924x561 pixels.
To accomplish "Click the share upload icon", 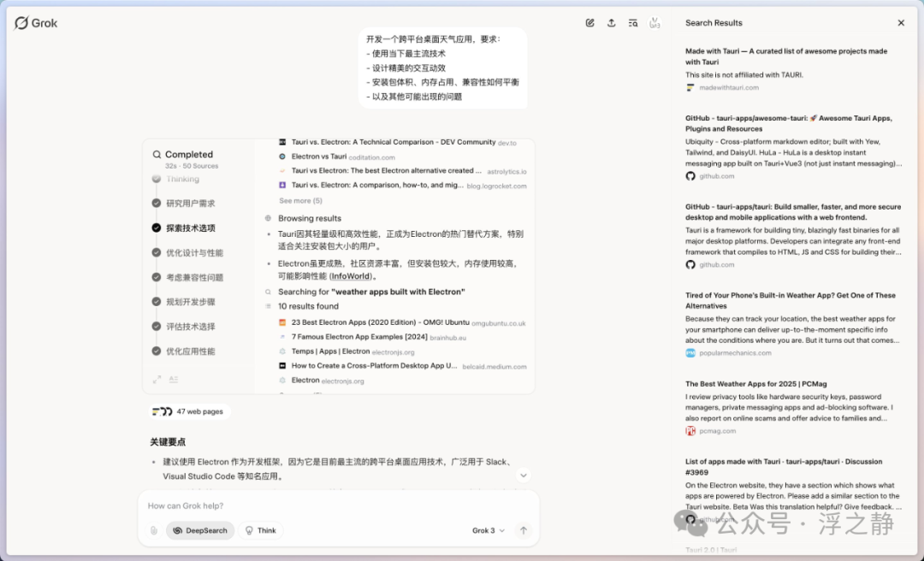I will (611, 23).
